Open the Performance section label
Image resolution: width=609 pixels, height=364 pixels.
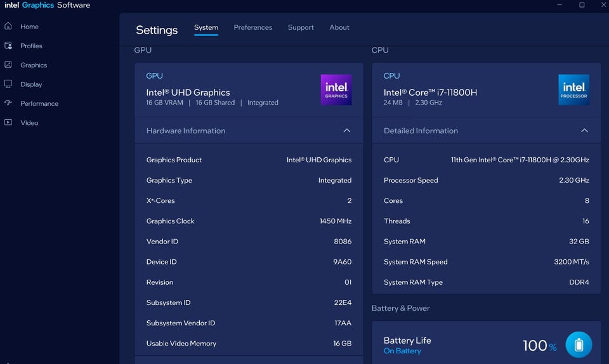click(39, 103)
